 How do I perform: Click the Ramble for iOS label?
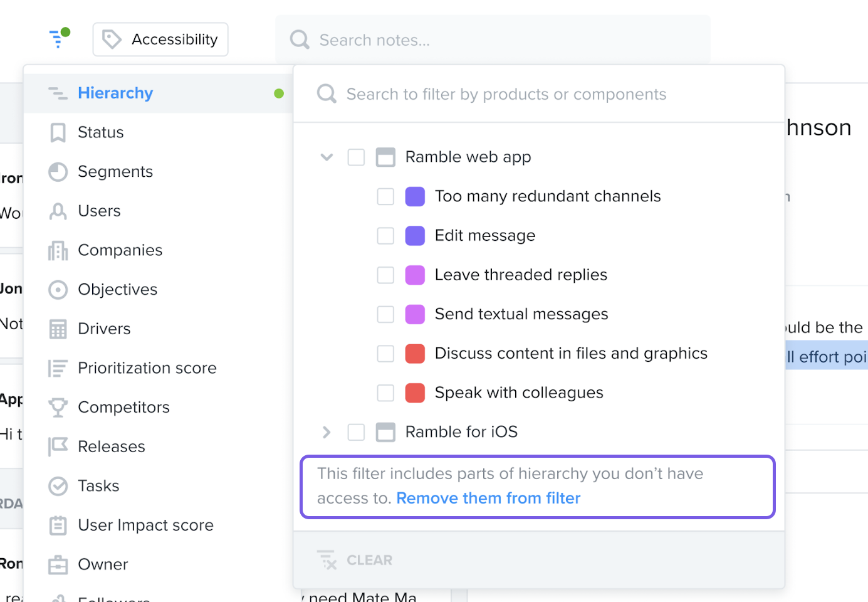point(461,432)
